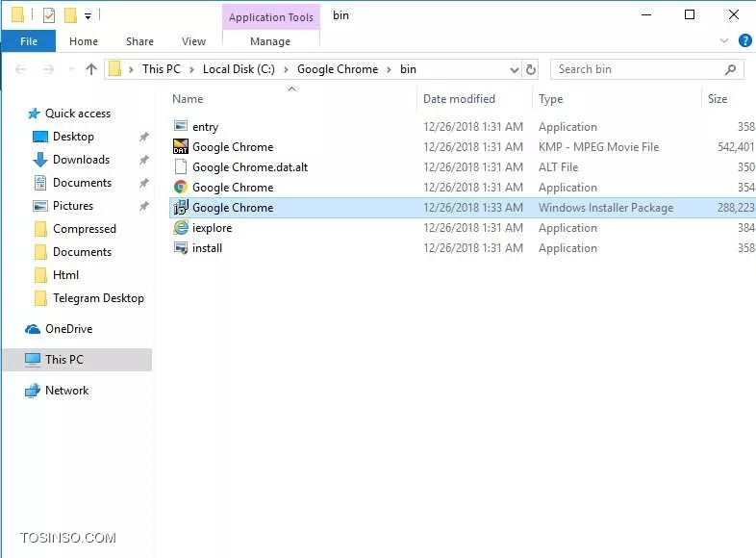This screenshot has width=756, height=558.
Task: Switch to the View ribbon tab
Action: (194, 41)
